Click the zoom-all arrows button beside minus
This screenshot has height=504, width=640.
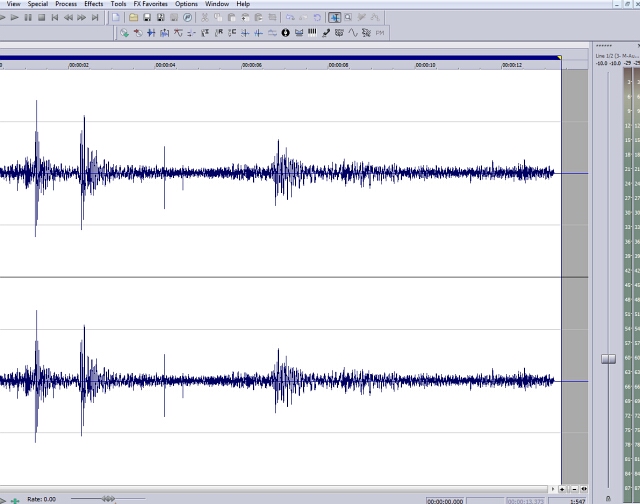(584, 489)
